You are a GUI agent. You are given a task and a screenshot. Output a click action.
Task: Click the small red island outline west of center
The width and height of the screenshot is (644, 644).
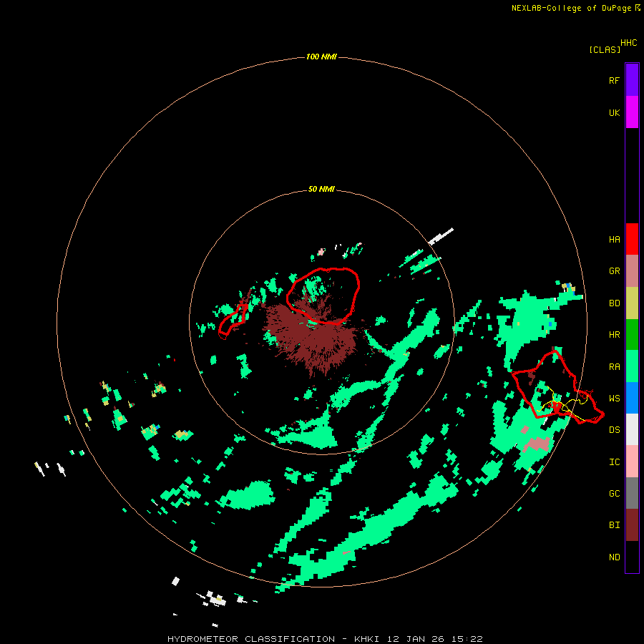pos(233,321)
